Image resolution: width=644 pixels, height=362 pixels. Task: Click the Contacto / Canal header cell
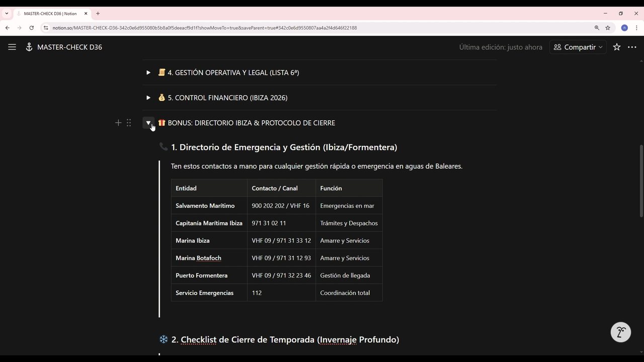pyautogui.click(x=281, y=188)
